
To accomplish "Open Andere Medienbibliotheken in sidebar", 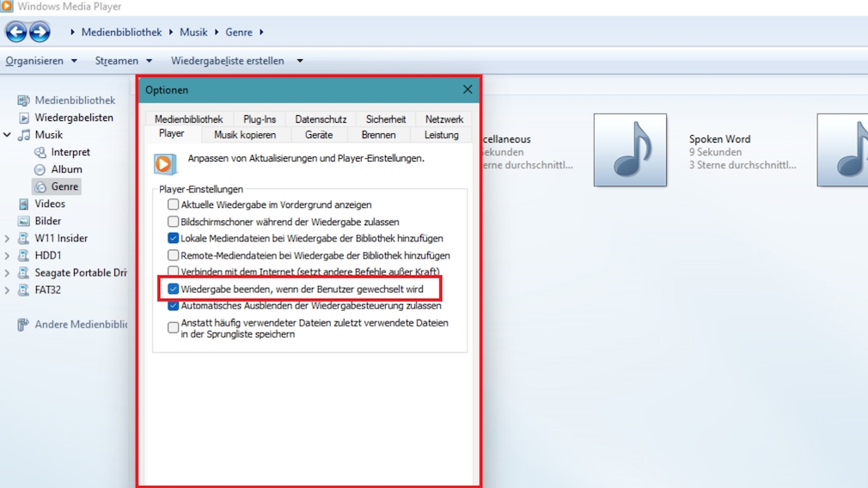I will pyautogui.click(x=80, y=325).
